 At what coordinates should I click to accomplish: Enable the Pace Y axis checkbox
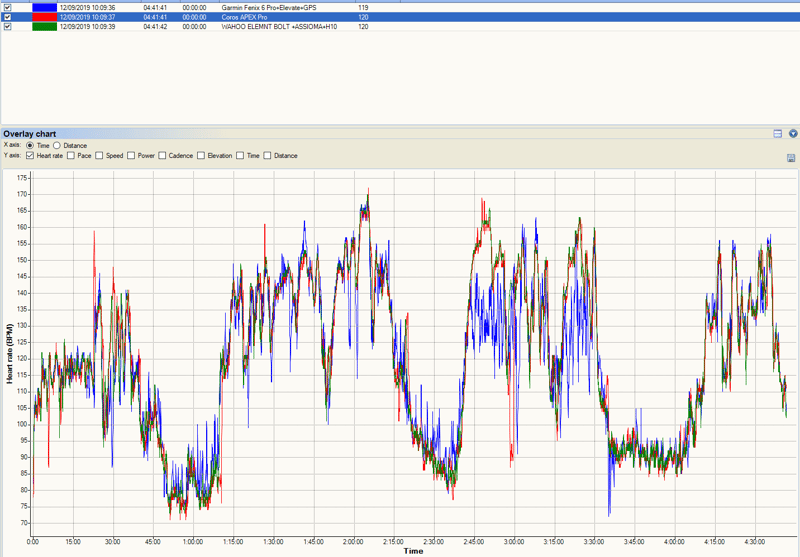click(x=72, y=156)
